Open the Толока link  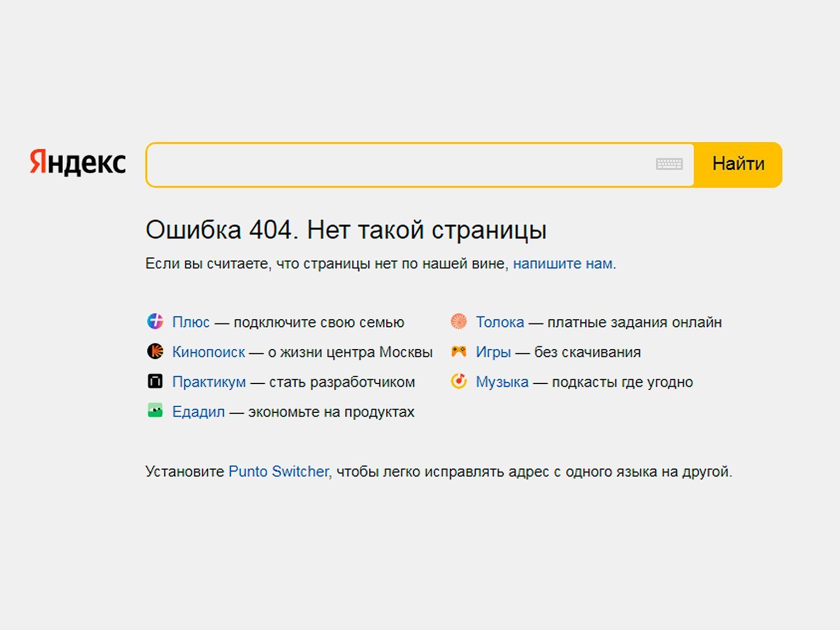(500, 322)
